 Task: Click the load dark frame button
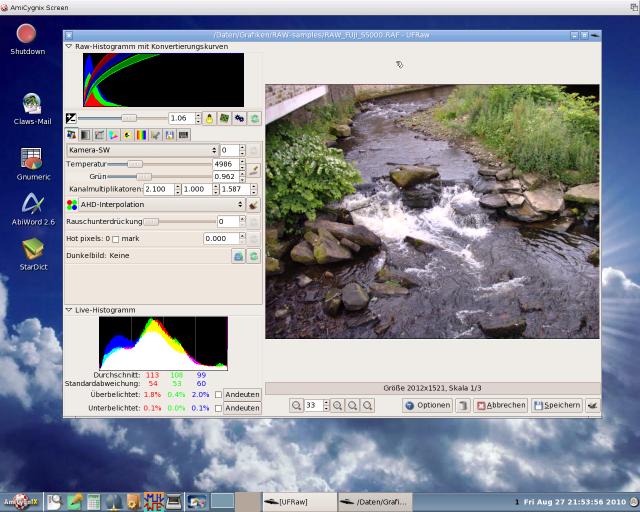coord(238,256)
